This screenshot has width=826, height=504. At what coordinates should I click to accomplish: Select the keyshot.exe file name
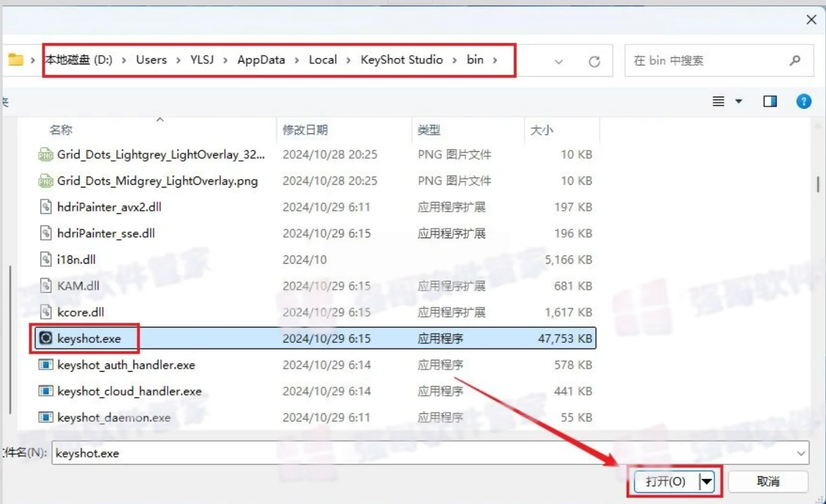point(89,339)
